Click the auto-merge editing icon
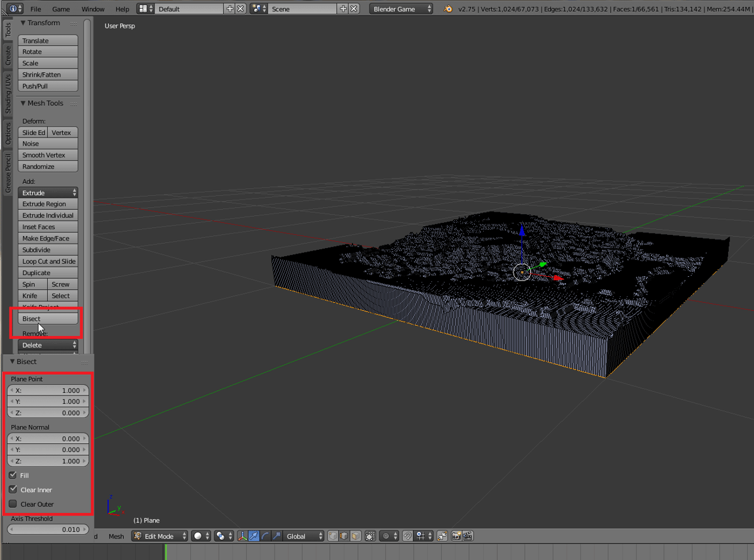This screenshot has width=754, height=560. pyautogui.click(x=442, y=536)
